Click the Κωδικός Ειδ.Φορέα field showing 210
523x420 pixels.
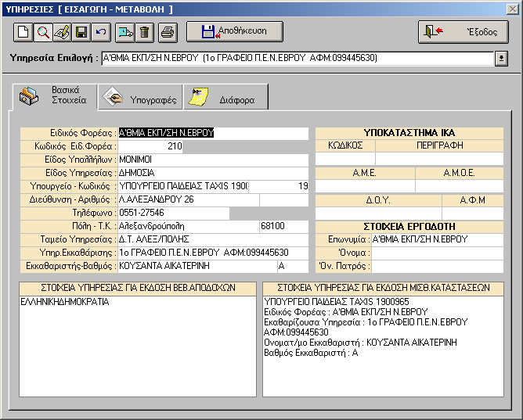point(150,146)
